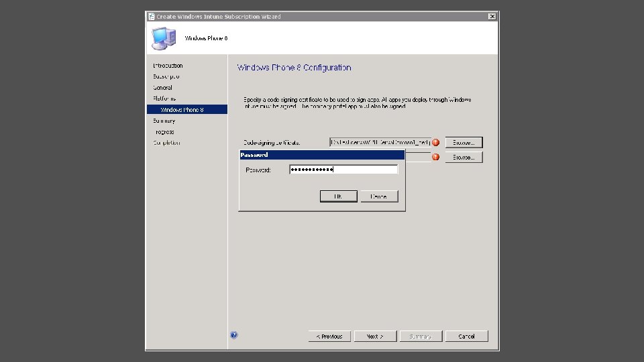Click the Password dialog title bar
This screenshot has width=644, height=362.
click(322, 155)
